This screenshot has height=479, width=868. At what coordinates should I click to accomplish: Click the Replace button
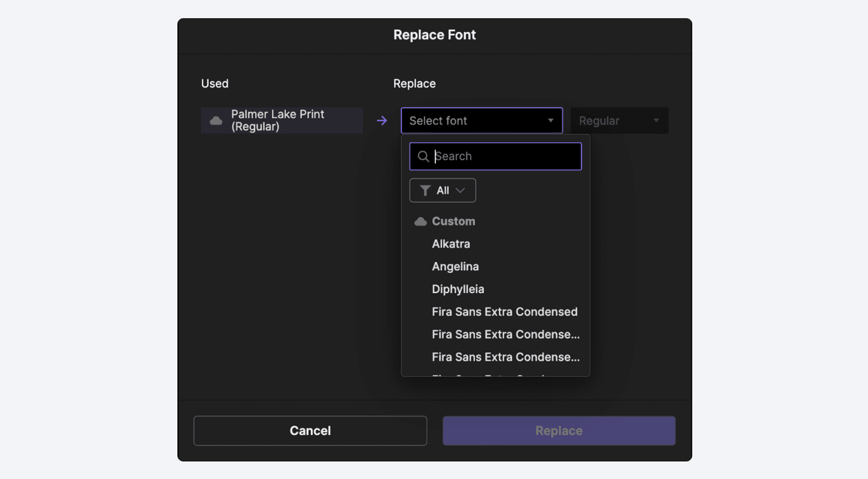click(x=558, y=430)
